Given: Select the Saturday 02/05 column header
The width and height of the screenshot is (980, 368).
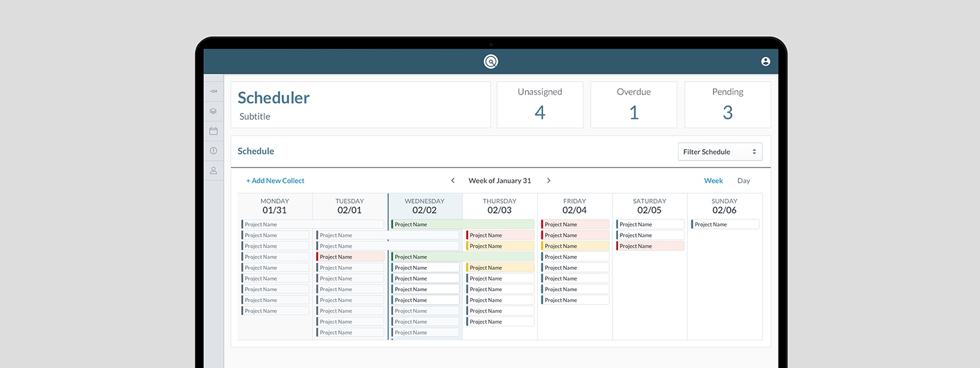Looking at the screenshot, I should pos(649,206).
